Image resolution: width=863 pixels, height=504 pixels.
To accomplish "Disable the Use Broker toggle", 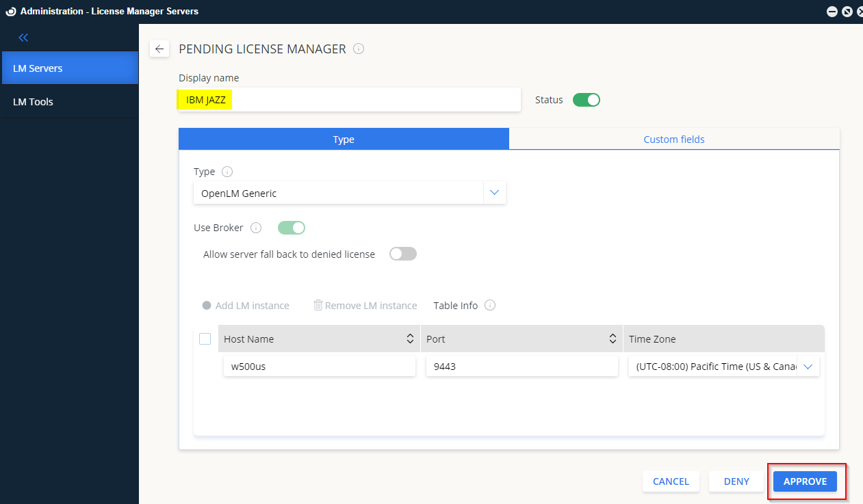I will (291, 228).
